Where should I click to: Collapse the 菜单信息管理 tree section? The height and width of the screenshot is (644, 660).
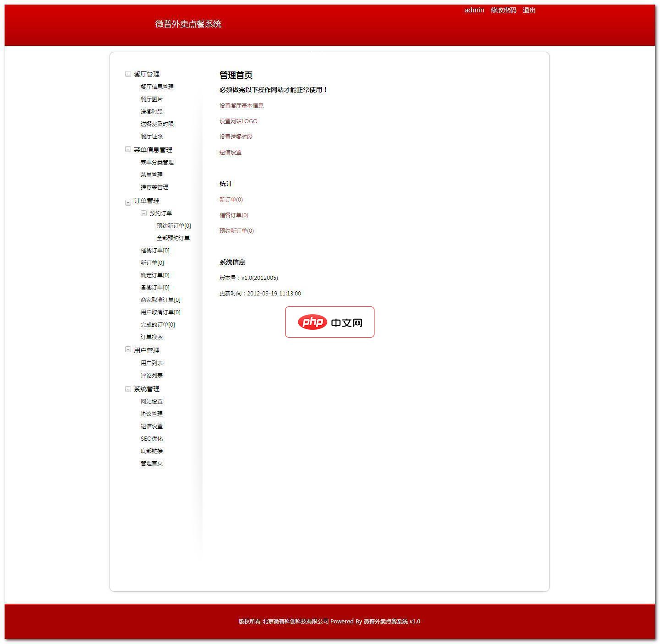[x=128, y=149]
